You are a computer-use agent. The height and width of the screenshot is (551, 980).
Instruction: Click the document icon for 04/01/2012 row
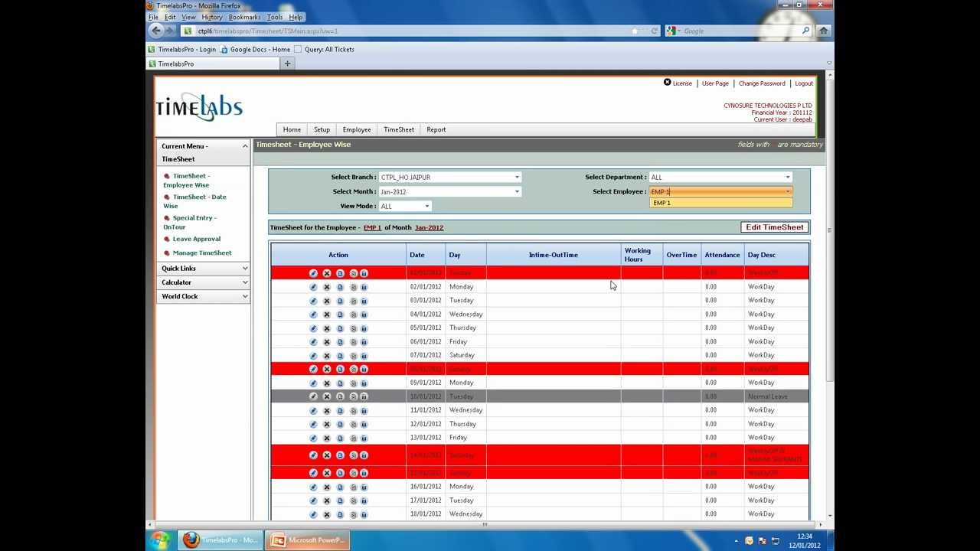point(340,315)
